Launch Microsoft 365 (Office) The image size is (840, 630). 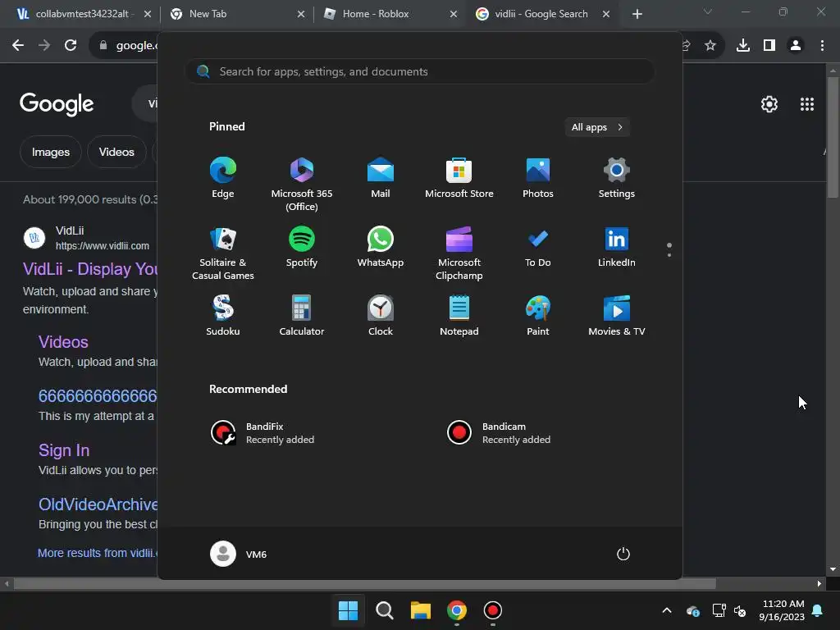click(x=302, y=185)
